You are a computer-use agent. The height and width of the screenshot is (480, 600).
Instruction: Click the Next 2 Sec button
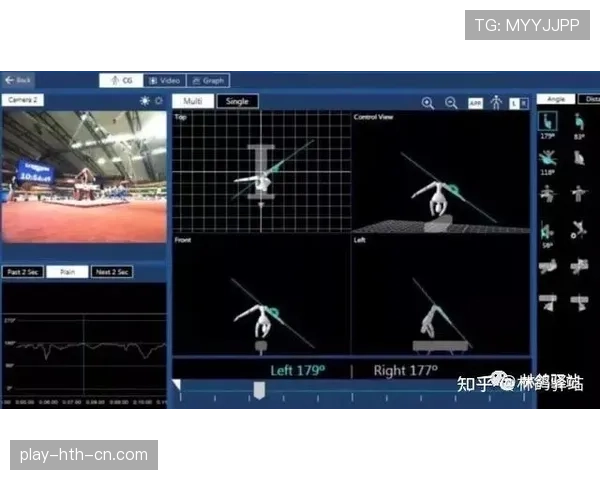point(112,272)
